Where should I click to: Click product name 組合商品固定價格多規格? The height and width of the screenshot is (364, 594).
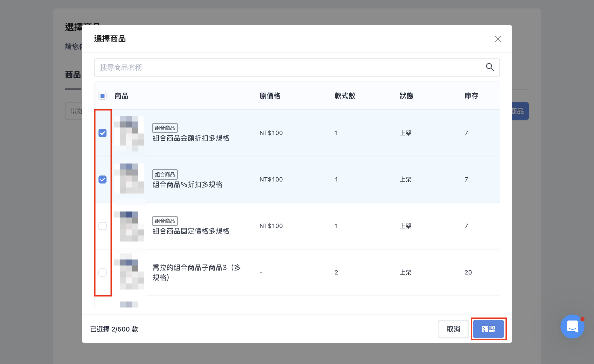[191, 231]
